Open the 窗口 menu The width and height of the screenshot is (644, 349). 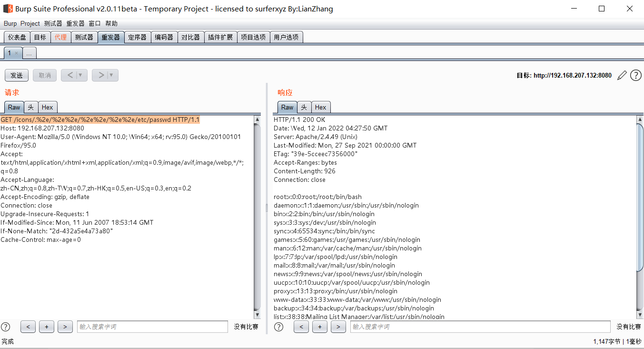pyautogui.click(x=95, y=23)
